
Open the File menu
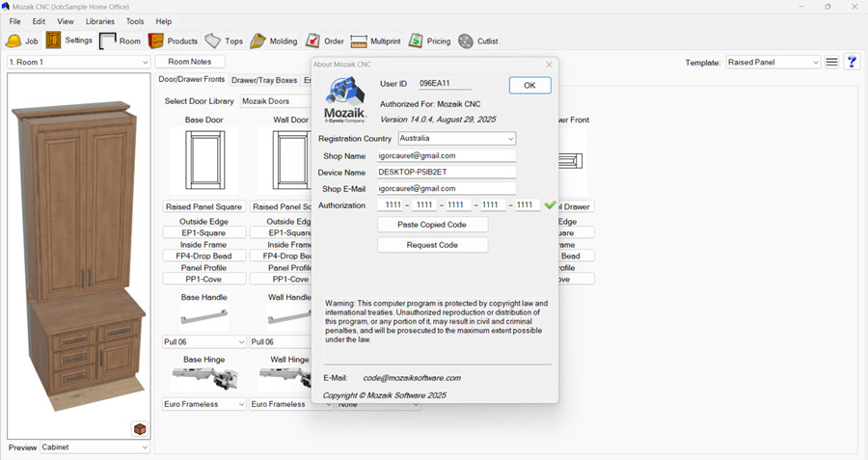click(14, 21)
